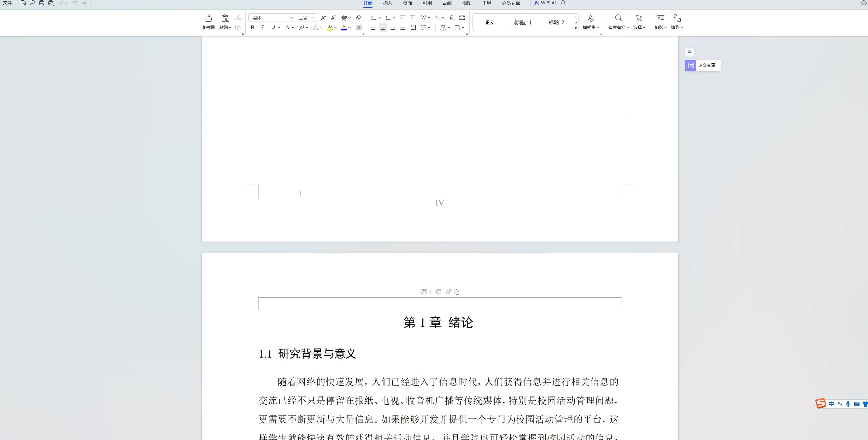The image size is (868, 440).
Task: Expand the numbered list dropdown arrow
Action: [x=394, y=18]
